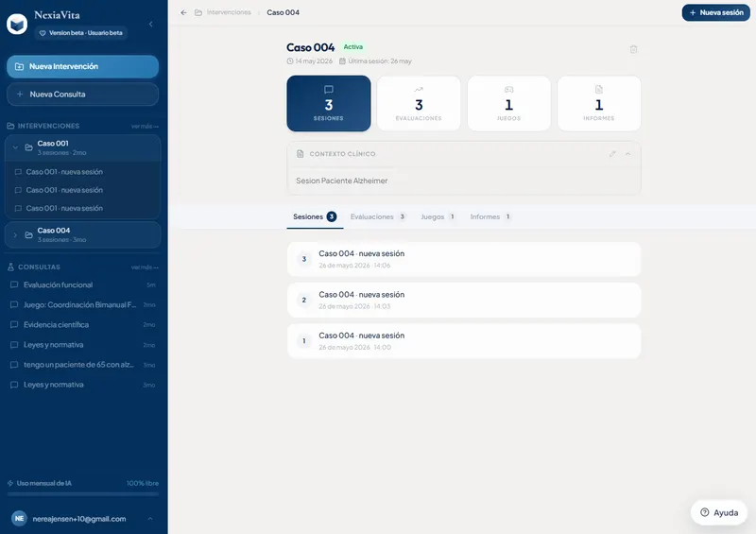Open the Evaluaciones stat card
This screenshot has width=756, height=534.
pos(419,103)
